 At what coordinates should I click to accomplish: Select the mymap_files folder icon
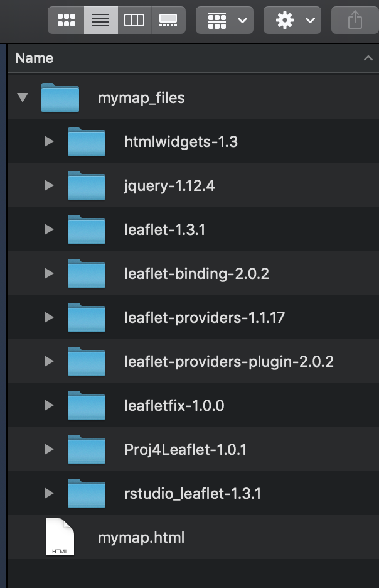point(60,97)
